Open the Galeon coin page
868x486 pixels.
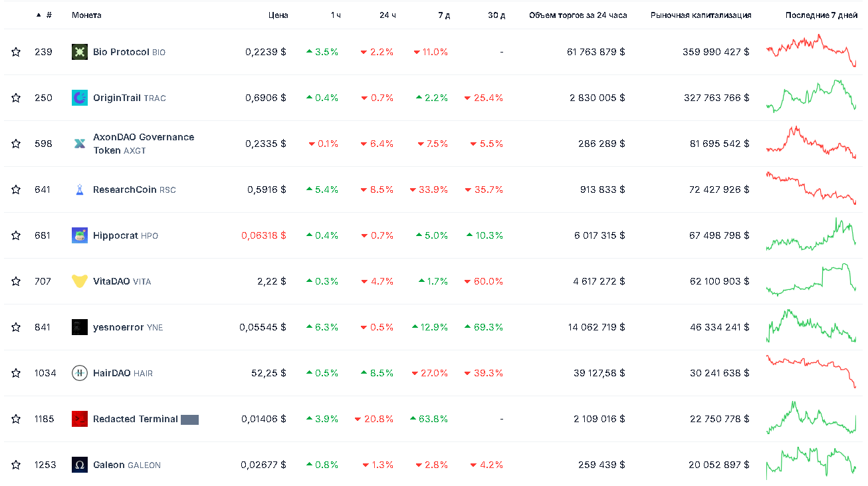[x=127, y=465]
